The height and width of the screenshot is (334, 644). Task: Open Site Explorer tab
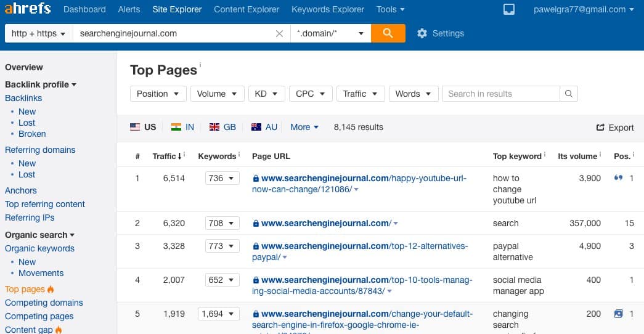tap(177, 9)
